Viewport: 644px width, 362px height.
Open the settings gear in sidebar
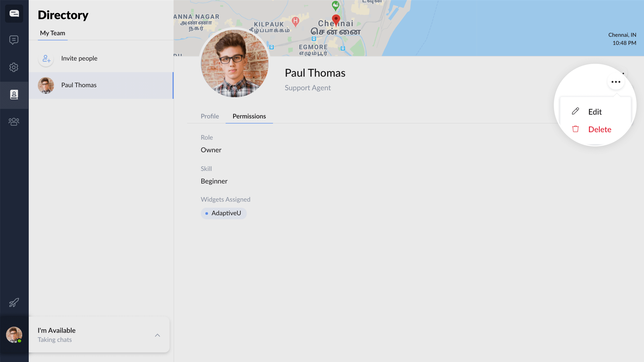tap(14, 67)
